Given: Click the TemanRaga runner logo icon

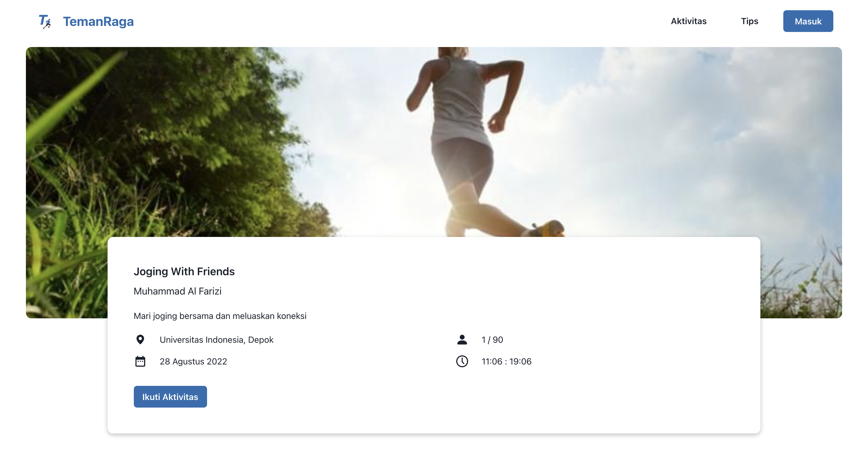Looking at the screenshot, I should pyautogui.click(x=45, y=22).
